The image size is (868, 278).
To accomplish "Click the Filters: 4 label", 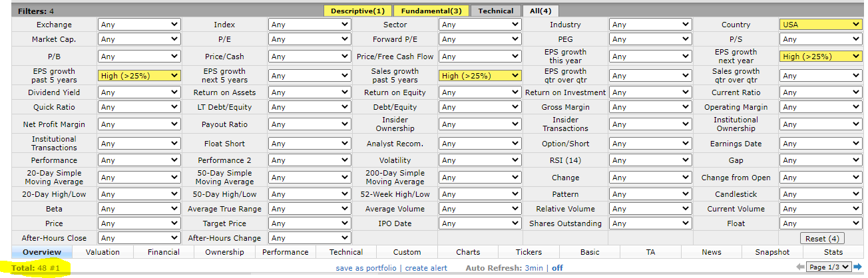I will pos(37,11).
